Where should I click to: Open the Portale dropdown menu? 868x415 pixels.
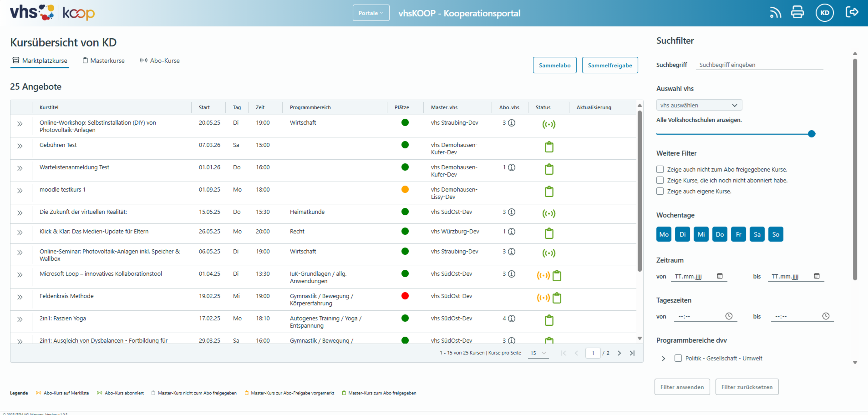click(371, 13)
